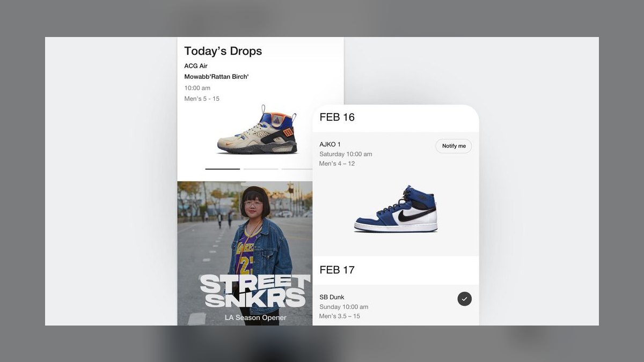Click the Men's 3.5 – 15 size text
The width and height of the screenshot is (644, 362).
click(x=340, y=316)
